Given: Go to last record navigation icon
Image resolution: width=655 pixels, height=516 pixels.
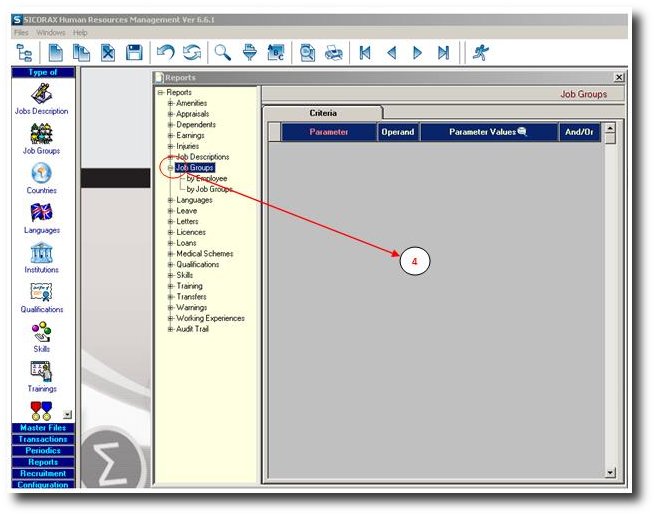Looking at the screenshot, I should tap(443, 53).
